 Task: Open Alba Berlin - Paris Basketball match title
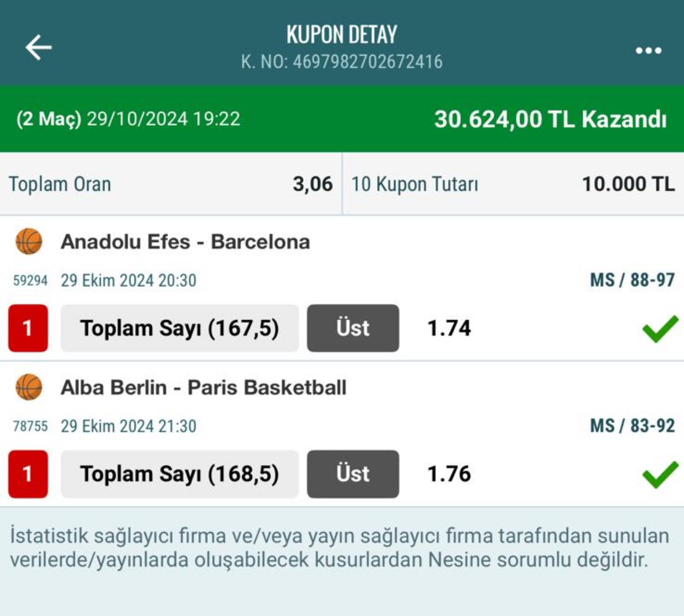click(203, 388)
